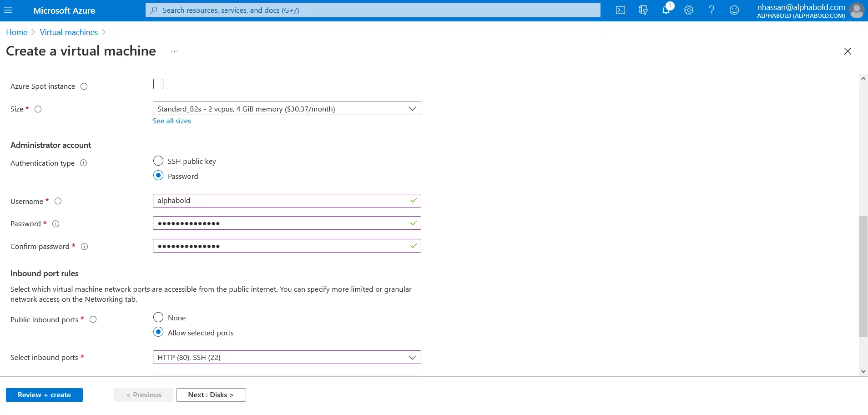Enable the Azure Spot instance checkbox

pos(158,84)
